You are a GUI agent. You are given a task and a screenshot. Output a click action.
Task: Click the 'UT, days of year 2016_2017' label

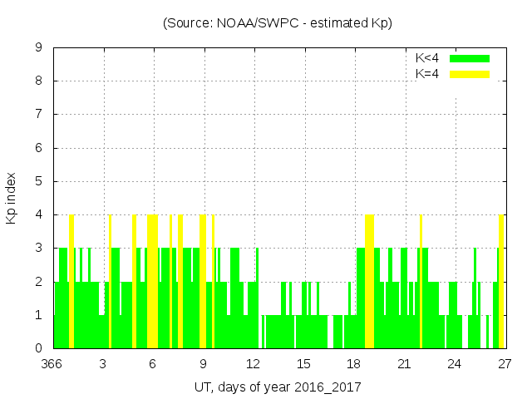click(278, 387)
